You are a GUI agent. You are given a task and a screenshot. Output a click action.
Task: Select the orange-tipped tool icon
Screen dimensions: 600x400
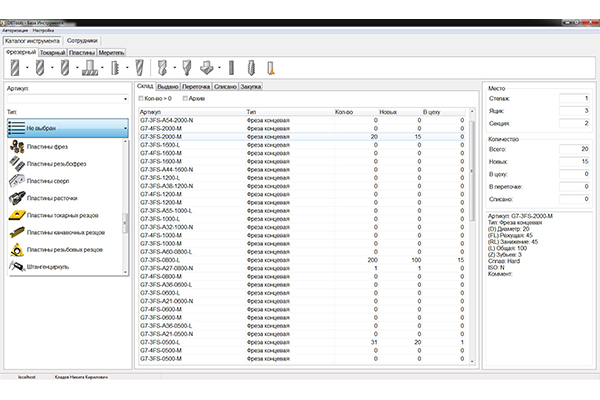point(271,68)
